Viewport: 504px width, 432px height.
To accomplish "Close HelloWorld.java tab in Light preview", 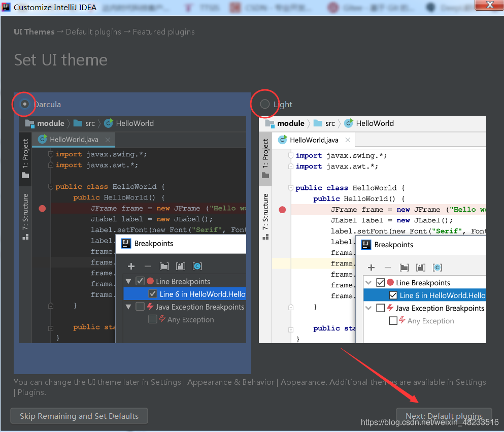I will 348,140.
